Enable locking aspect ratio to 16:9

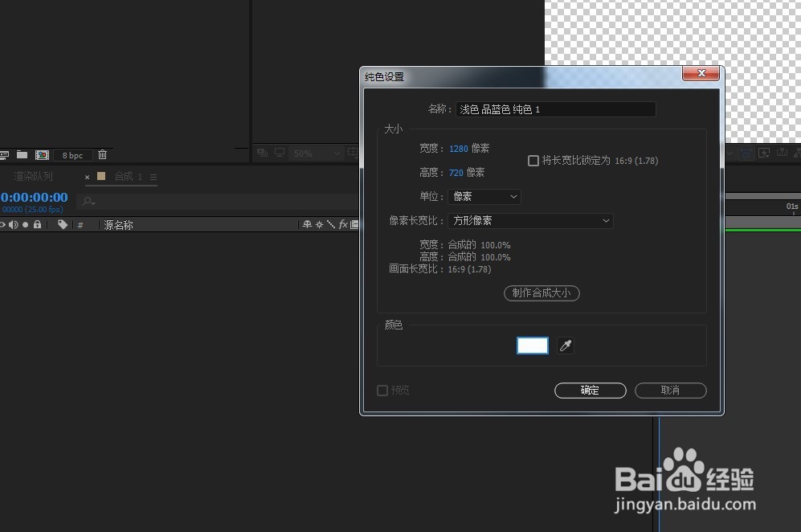click(533, 161)
